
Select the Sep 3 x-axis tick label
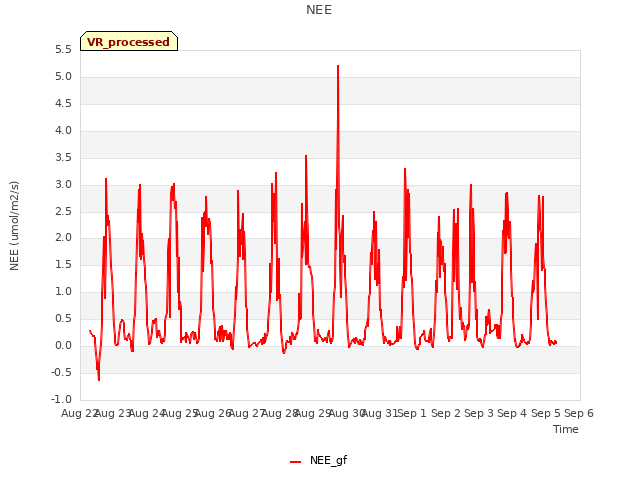point(479,413)
